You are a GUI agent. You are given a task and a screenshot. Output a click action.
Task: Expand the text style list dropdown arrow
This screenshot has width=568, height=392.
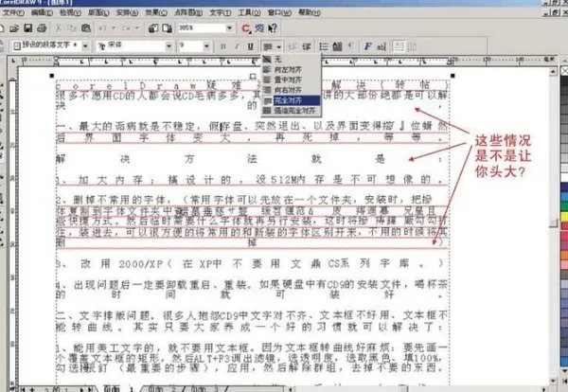(86, 46)
